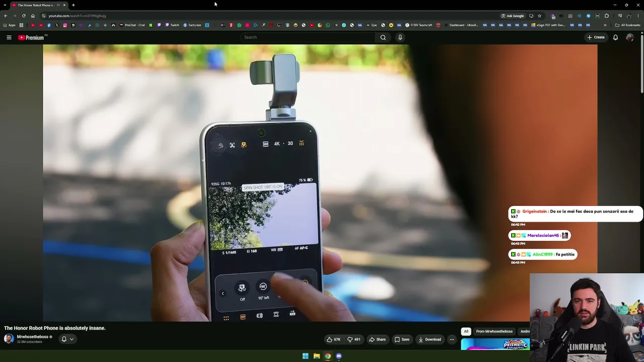Bookmark this page with the star icon

click(539, 16)
